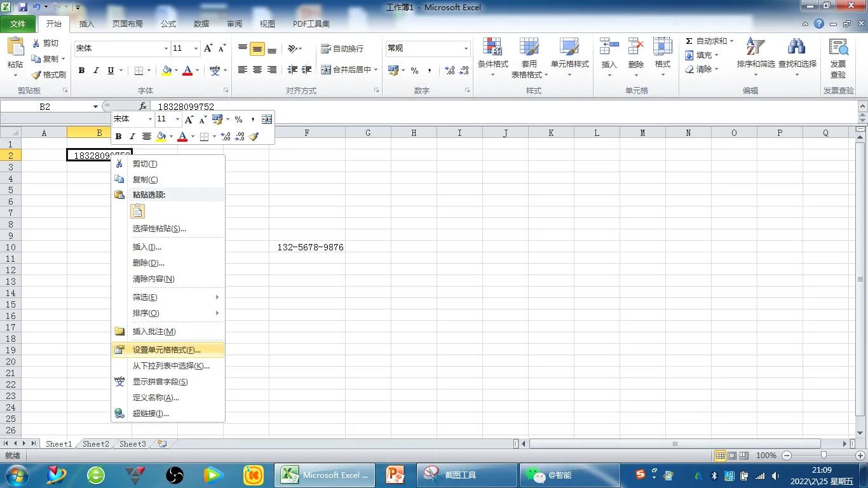Apply percent style from the ribbon number group
The image size is (868, 488).
414,70
